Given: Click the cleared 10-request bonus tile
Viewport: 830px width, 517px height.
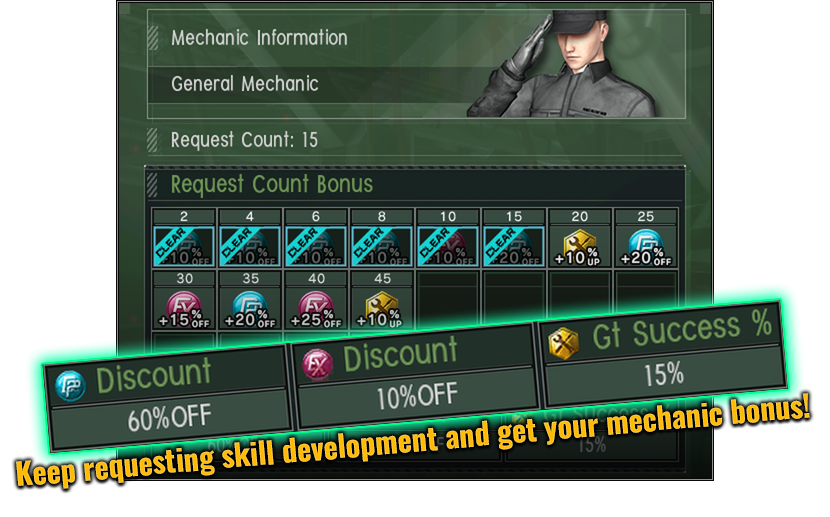Looking at the screenshot, I should [x=448, y=247].
